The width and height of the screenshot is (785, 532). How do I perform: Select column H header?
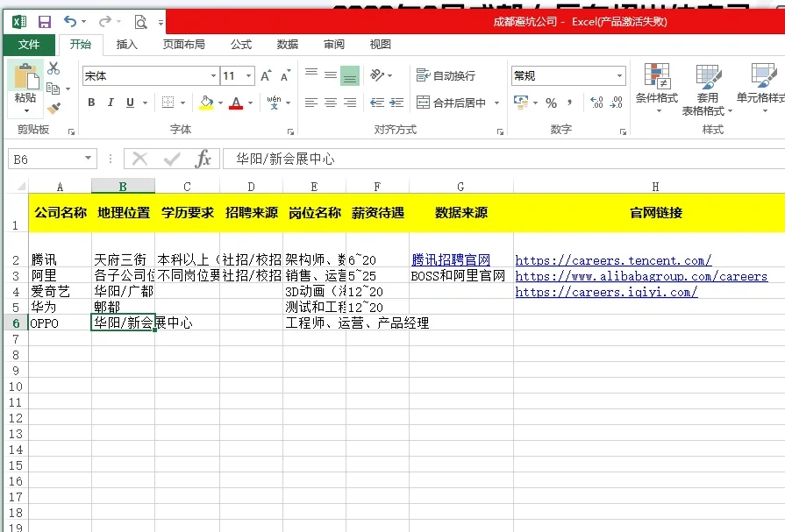(655, 187)
